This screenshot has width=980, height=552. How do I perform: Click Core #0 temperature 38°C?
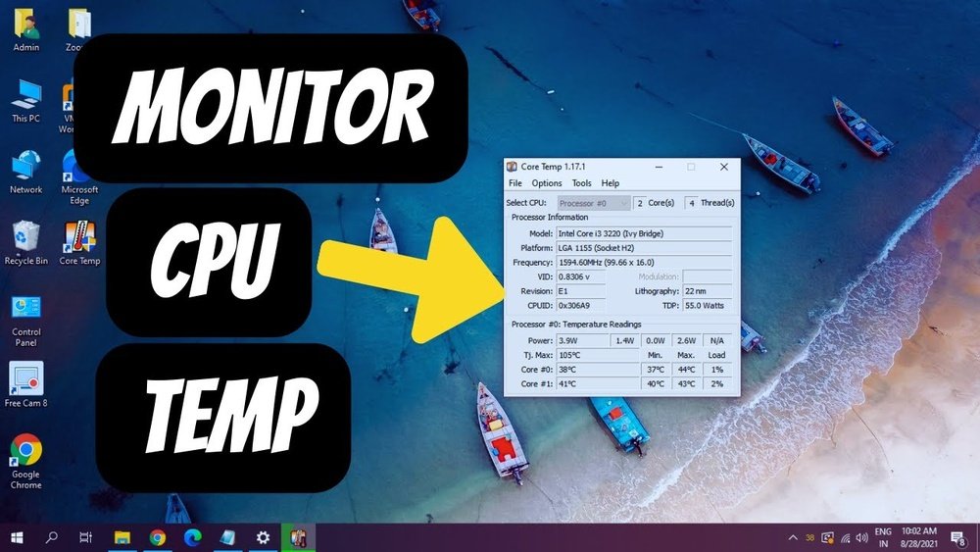click(x=598, y=370)
